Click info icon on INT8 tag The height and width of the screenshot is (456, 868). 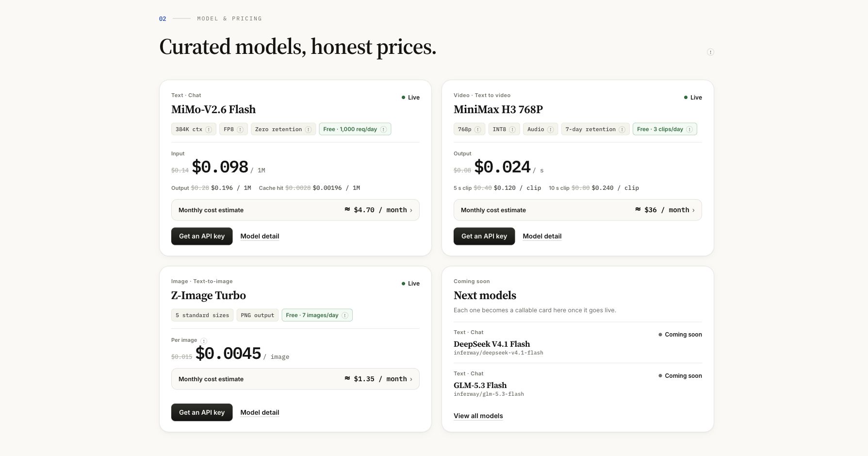pos(512,130)
